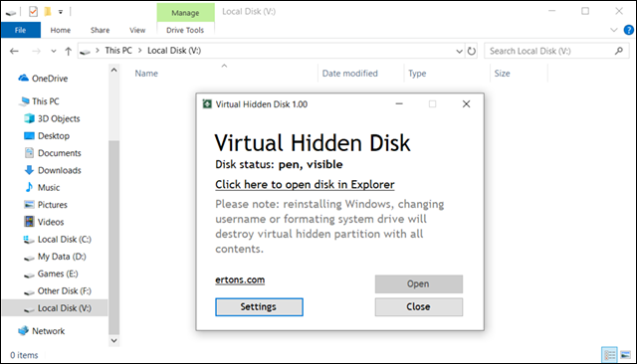This screenshot has width=637, height=364.
Task: Click the Documents folder icon
Action: coord(29,153)
